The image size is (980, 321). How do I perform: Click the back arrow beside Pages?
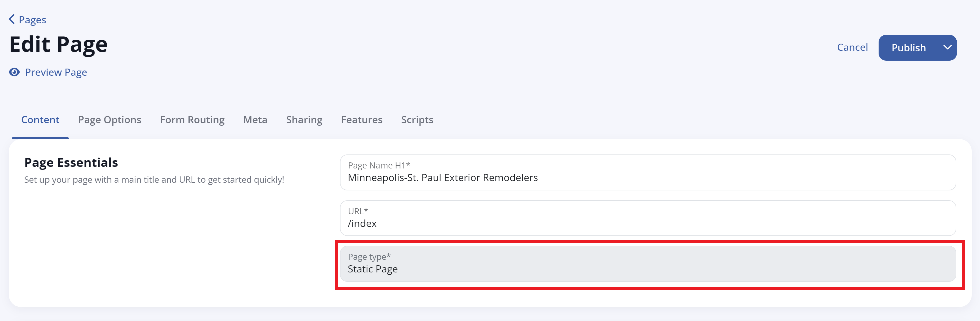(x=12, y=19)
